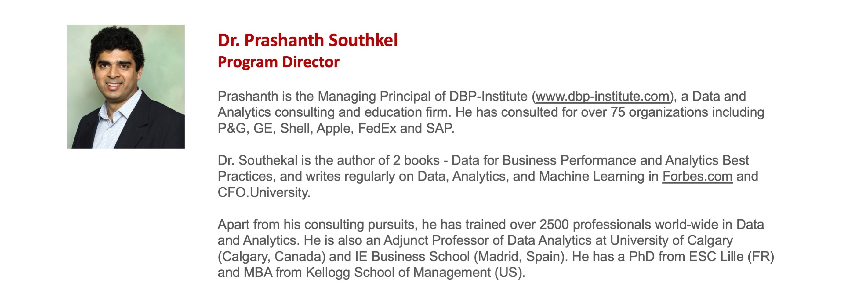This screenshot has height=289, width=868.
Task: Click the company list starting with P&G
Action: [x=336, y=129]
